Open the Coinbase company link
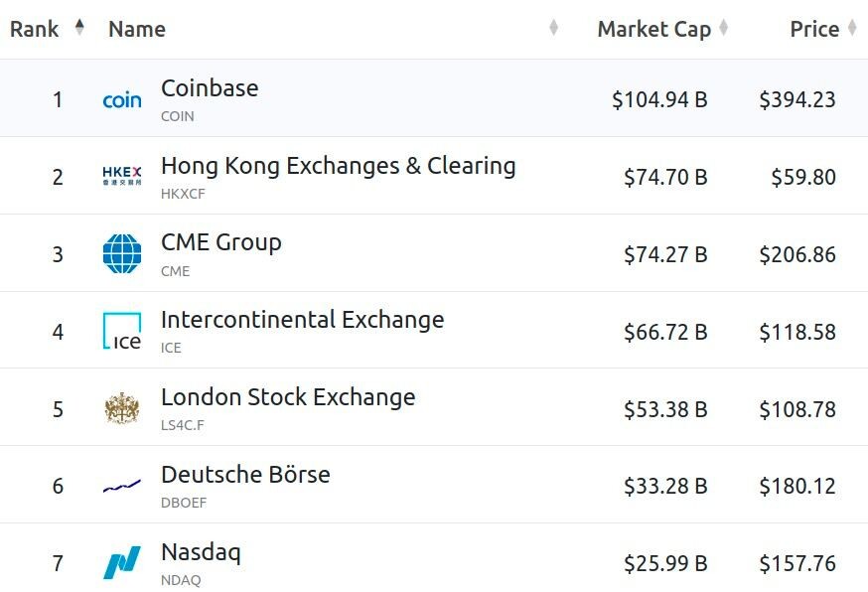 tap(210, 88)
